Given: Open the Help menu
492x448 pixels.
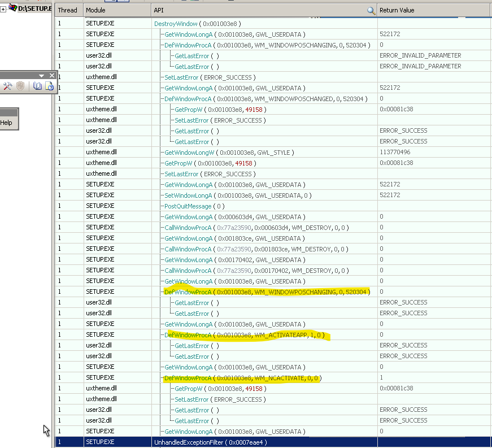Looking at the screenshot, I should point(6,123).
